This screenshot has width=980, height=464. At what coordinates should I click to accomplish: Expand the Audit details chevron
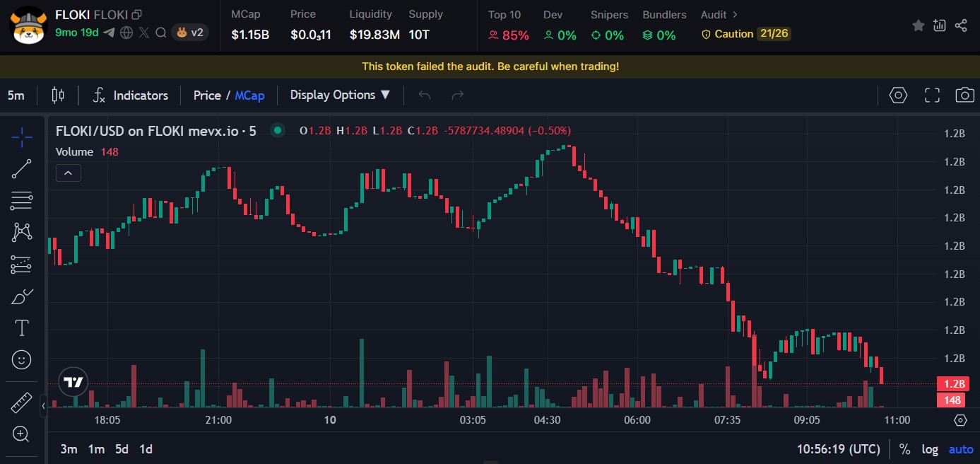[x=735, y=14]
